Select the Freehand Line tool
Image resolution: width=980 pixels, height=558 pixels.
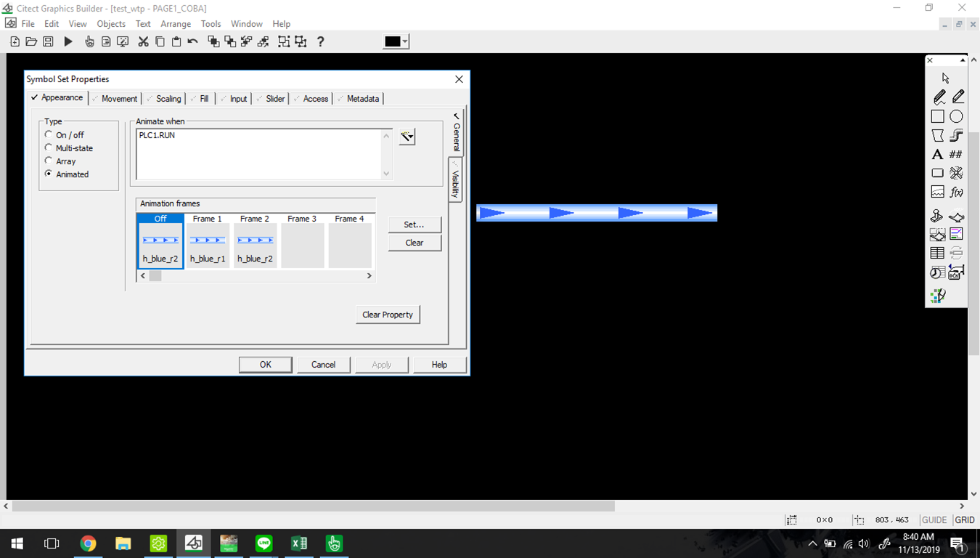tap(939, 97)
